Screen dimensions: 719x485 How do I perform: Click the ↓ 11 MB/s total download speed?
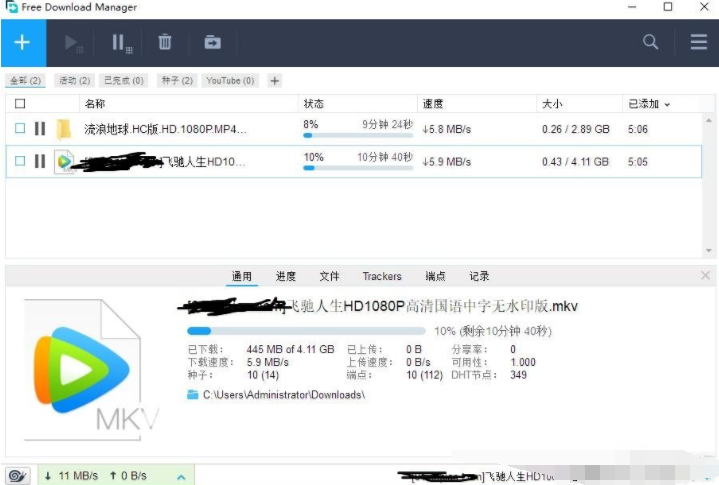[71, 476]
